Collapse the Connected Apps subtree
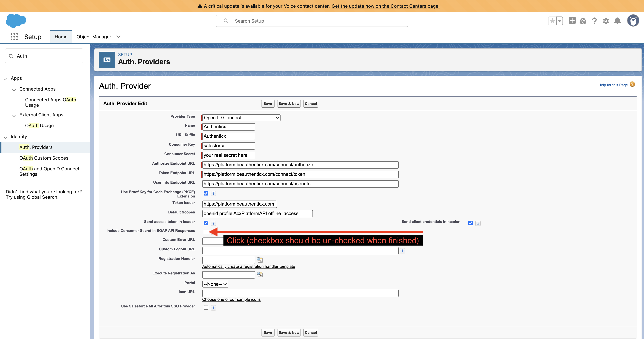This screenshot has width=644, height=339. tap(14, 90)
